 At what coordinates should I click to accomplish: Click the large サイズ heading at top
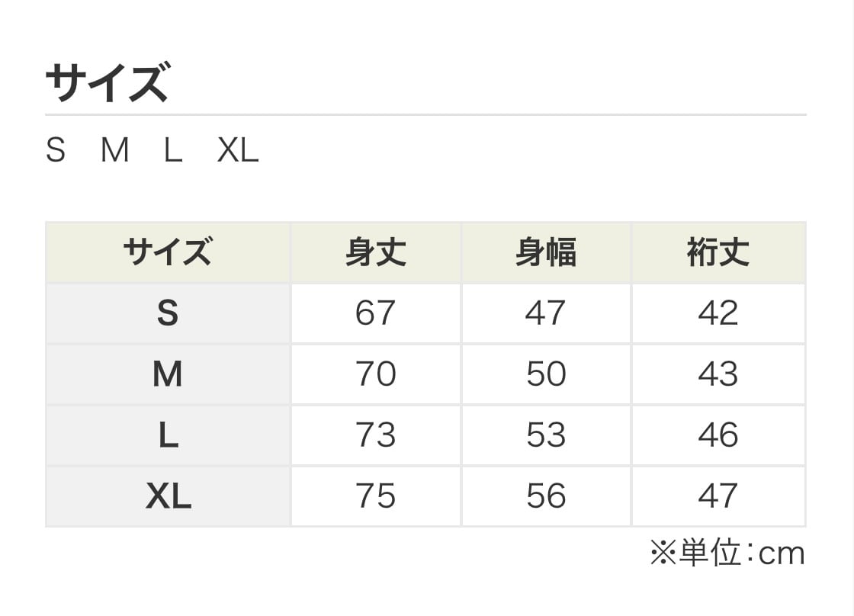107,83
